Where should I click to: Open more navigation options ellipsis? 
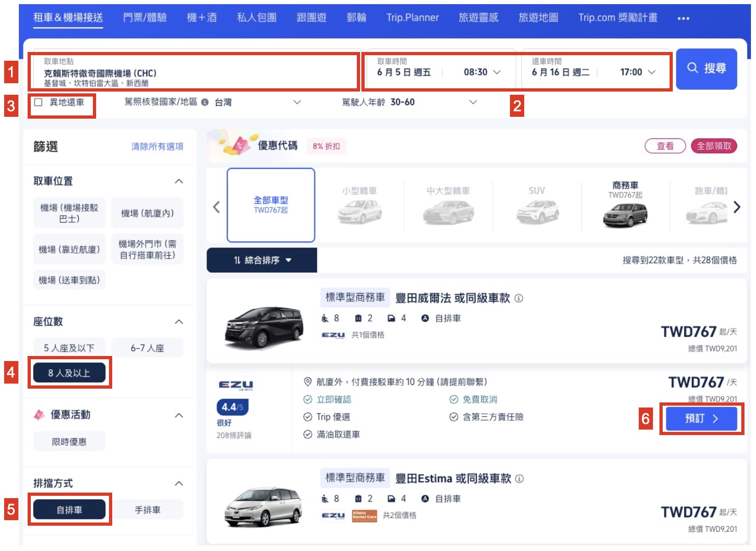pos(683,18)
